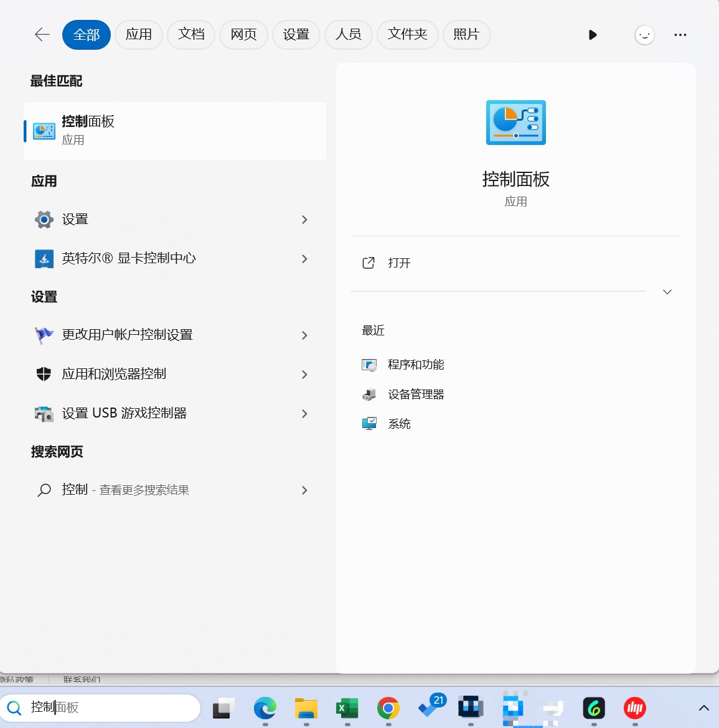Open Google Chrome from the taskbar
719x728 pixels.
[x=388, y=708]
